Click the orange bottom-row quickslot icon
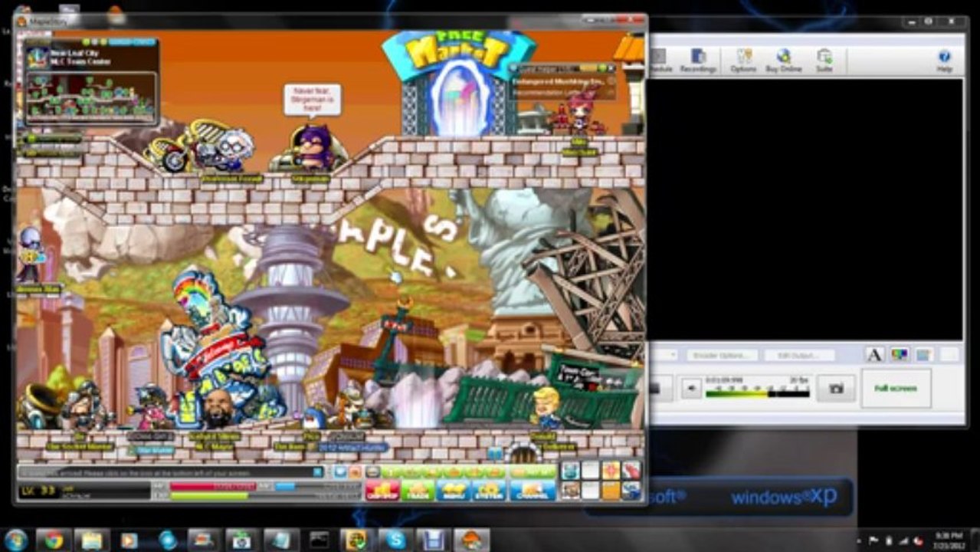The height and width of the screenshot is (552, 980). (x=611, y=491)
